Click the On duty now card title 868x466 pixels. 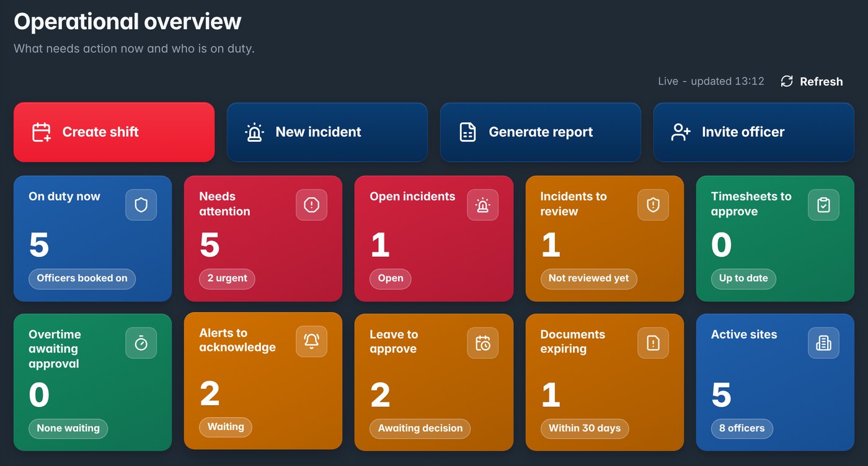pos(64,196)
